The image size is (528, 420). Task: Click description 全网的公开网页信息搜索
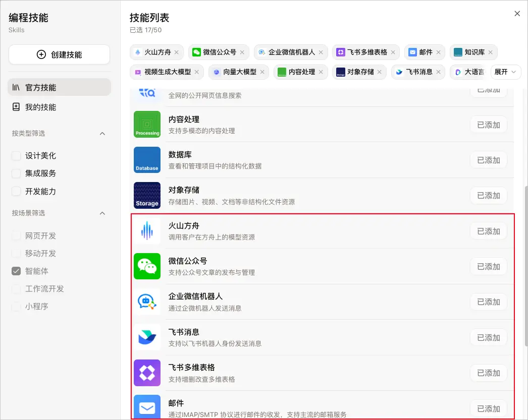(205, 95)
